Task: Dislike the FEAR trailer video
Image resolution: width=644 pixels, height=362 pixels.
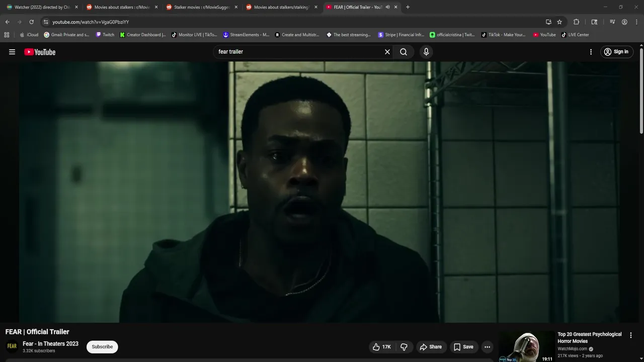Action: [404, 347]
